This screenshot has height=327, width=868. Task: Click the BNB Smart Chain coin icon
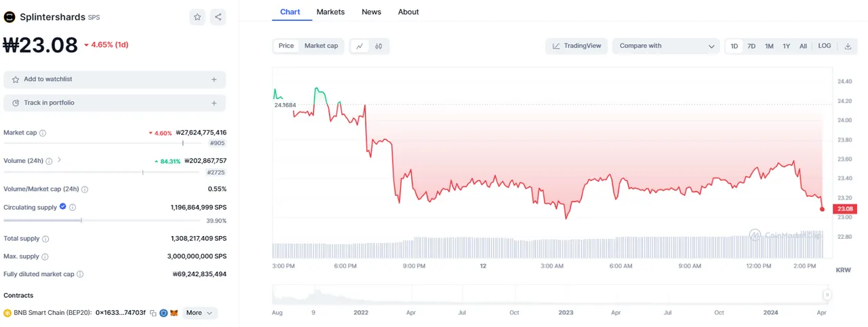point(7,313)
